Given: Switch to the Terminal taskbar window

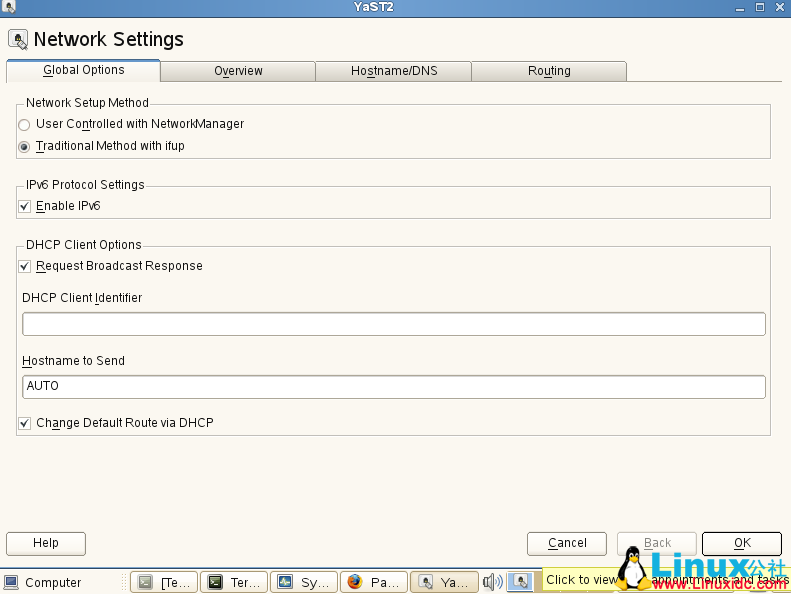Looking at the screenshot, I should tap(234, 582).
